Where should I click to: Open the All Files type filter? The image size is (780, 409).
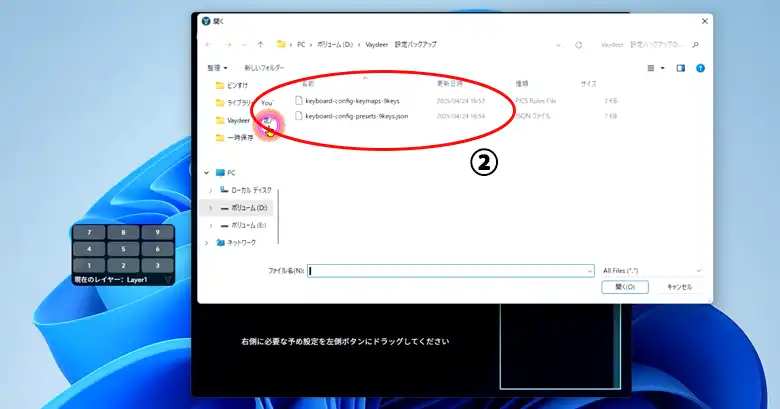click(x=652, y=271)
